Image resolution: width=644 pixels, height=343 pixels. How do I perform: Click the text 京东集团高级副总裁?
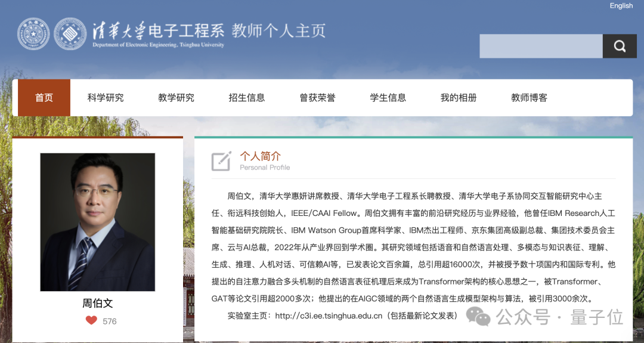[506, 230]
